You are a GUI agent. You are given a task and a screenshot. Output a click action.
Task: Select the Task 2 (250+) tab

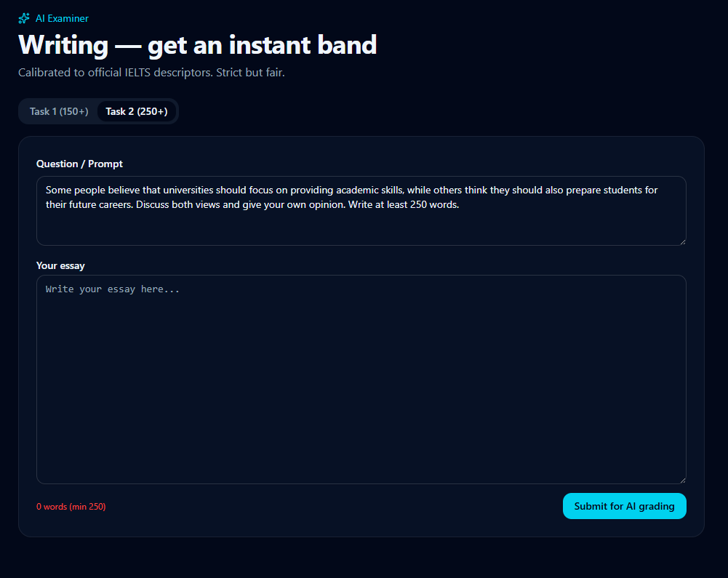[137, 111]
